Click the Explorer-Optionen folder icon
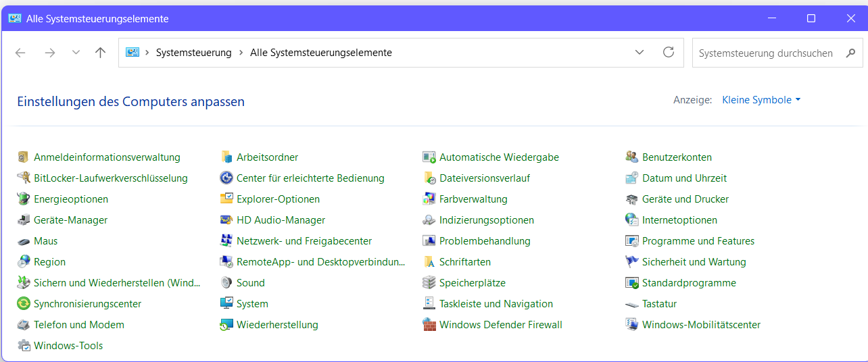The height and width of the screenshot is (362, 868). click(x=226, y=199)
